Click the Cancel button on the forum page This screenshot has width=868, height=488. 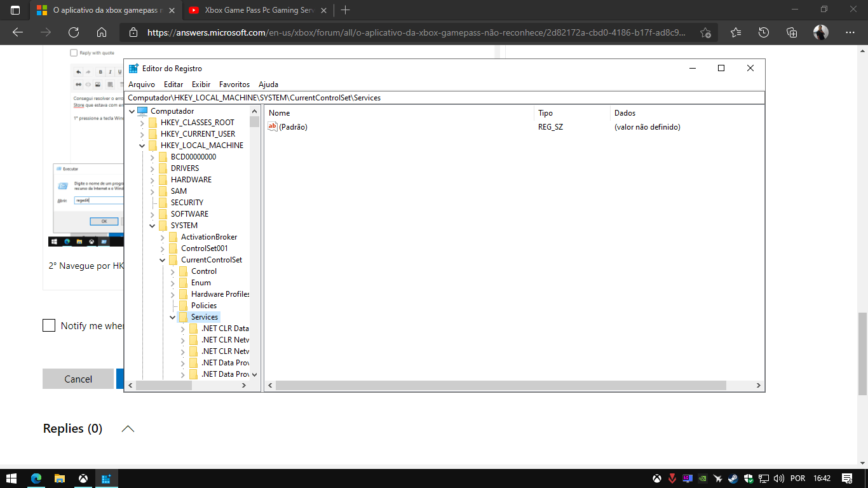(x=78, y=379)
